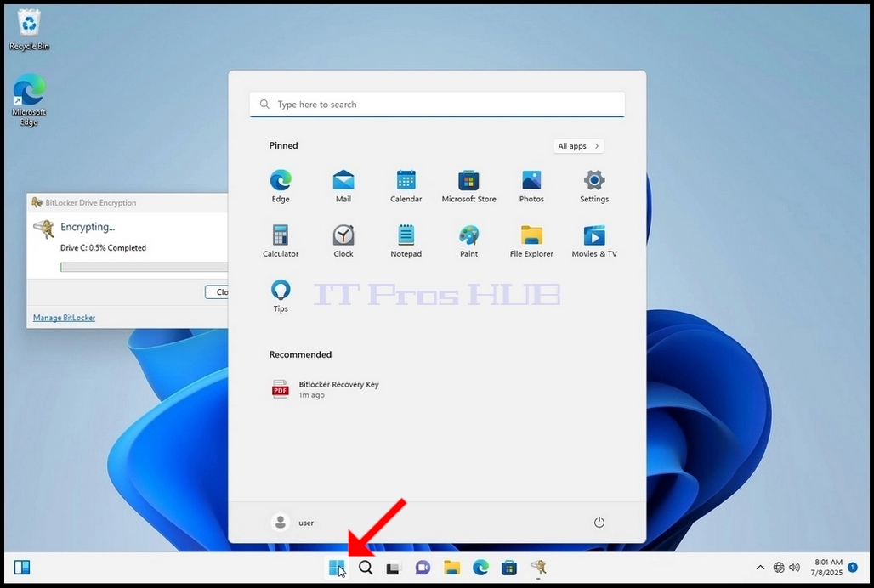874x588 pixels.
Task: Launch the Calculator app
Action: 281,241
